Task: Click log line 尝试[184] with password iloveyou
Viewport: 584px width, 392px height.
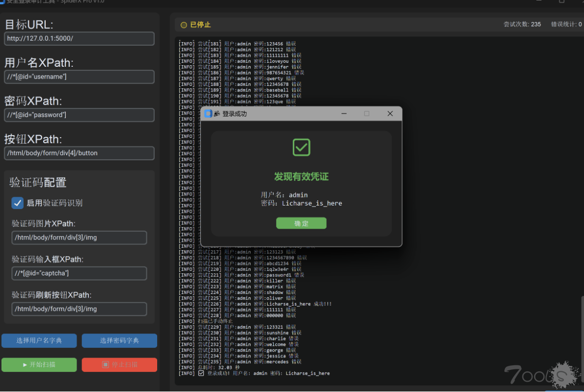Action: tap(240, 61)
